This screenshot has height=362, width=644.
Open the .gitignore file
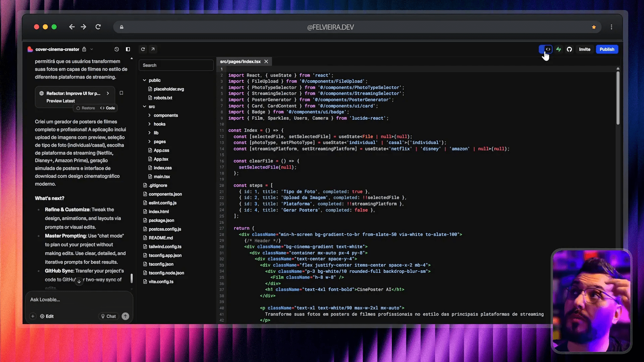(157, 185)
